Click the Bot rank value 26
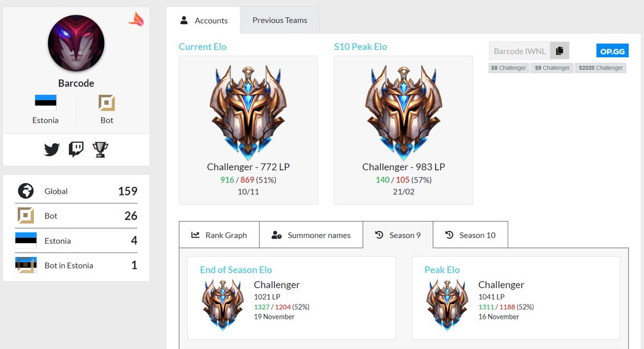The height and width of the screenshot is (349, 644). [x=131, y=216]
